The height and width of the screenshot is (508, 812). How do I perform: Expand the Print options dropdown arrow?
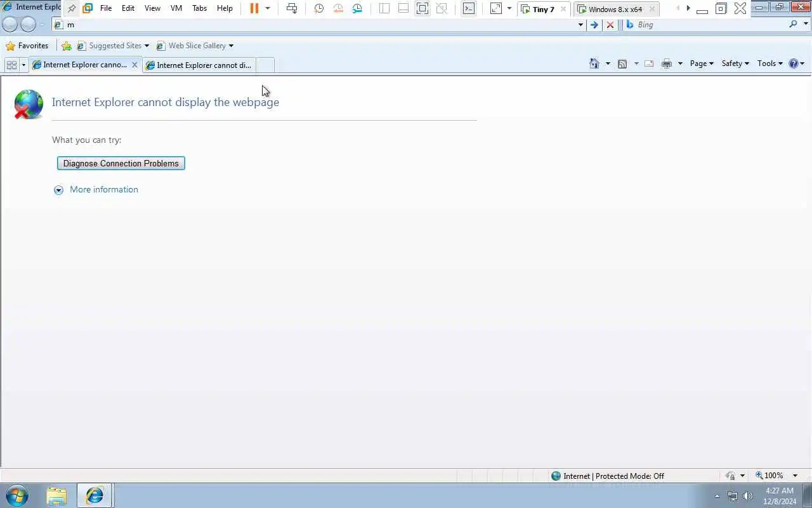[x=680, y=63]
